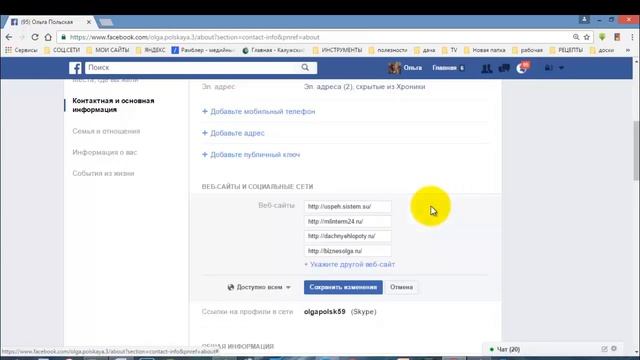Click website field with milnterm24.ru
640x360 pixels.
(347, 222)
